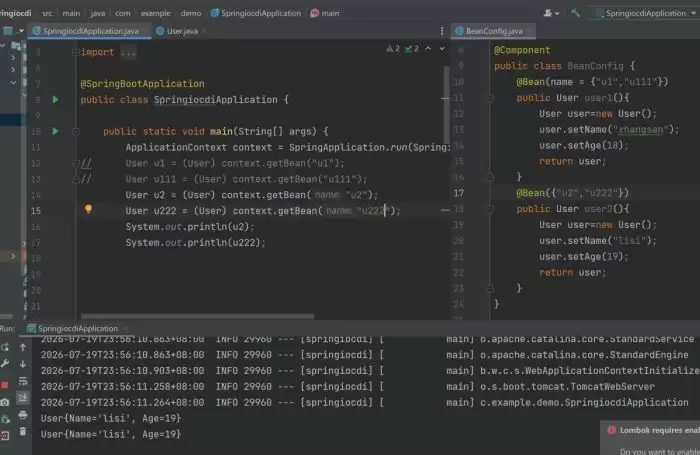
Task: Print the console output
Action: tap(23, 415)
